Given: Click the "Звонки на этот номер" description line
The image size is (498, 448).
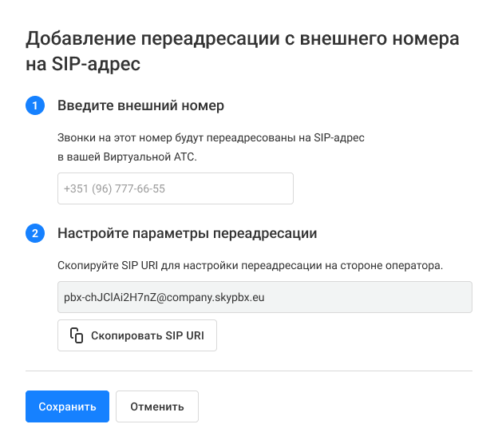Looking at the screenshot, I should (211, 138).
